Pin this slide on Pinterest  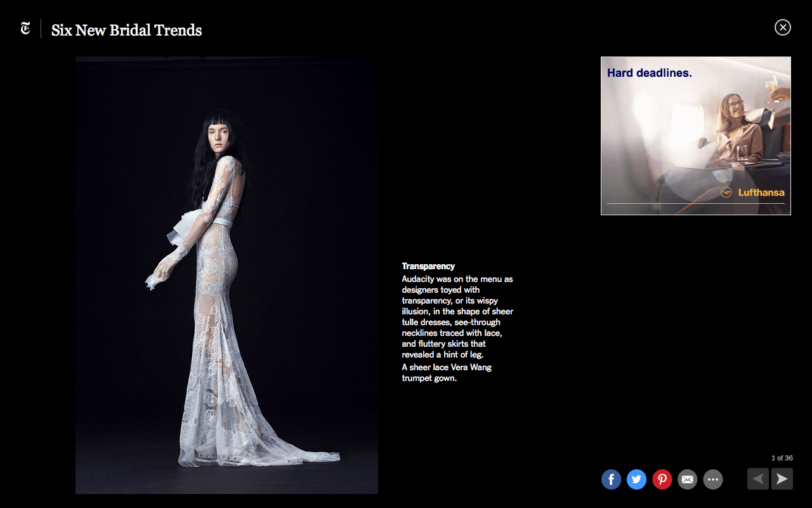pyautogui.click(x=662, y=479)
